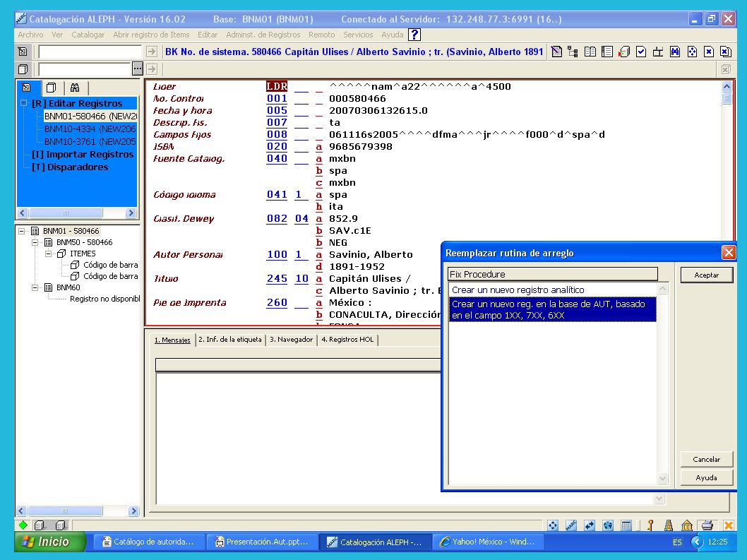The height and width of the screenshot is (560, 747).
Task: Click the item bar icon beside the second input field
Action: 23,69
